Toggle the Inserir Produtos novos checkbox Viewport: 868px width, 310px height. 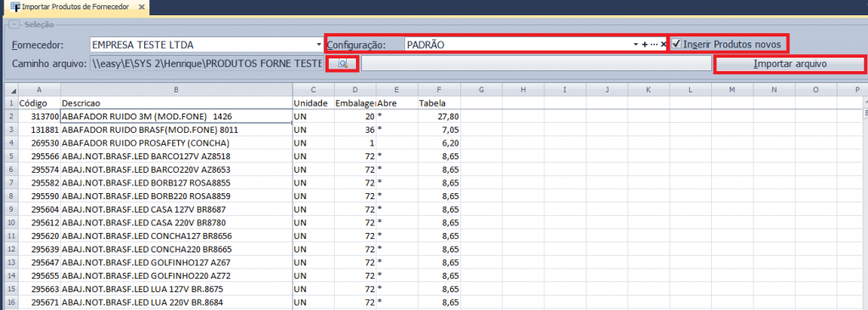[x=676, y=44]
